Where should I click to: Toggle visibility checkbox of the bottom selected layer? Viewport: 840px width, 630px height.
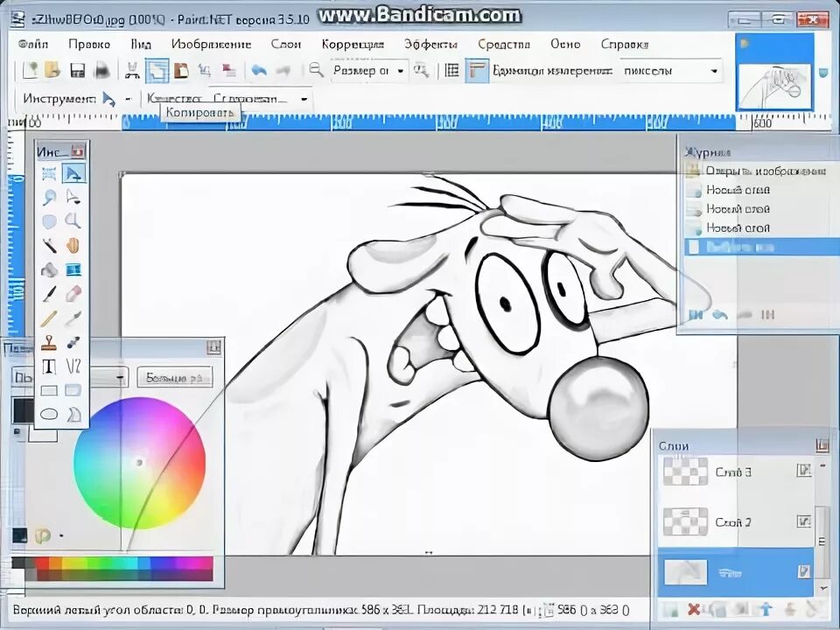[x=803, y=571]
